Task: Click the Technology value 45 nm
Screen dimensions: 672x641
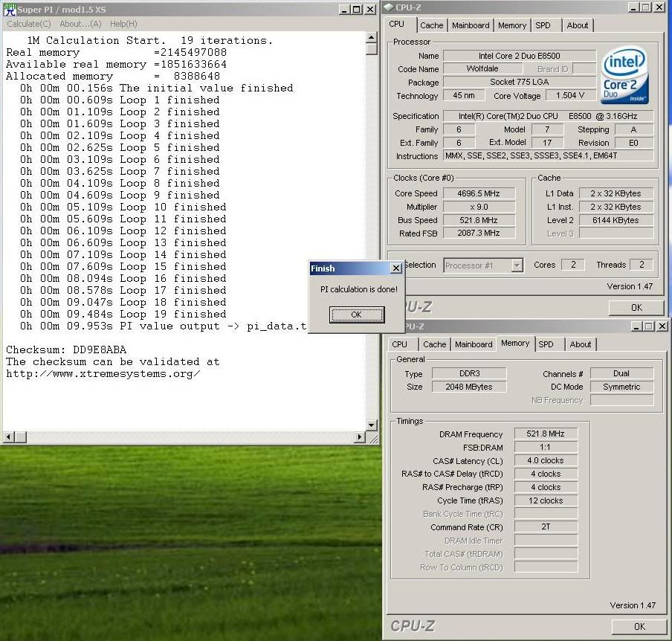Action: point(464,95)
